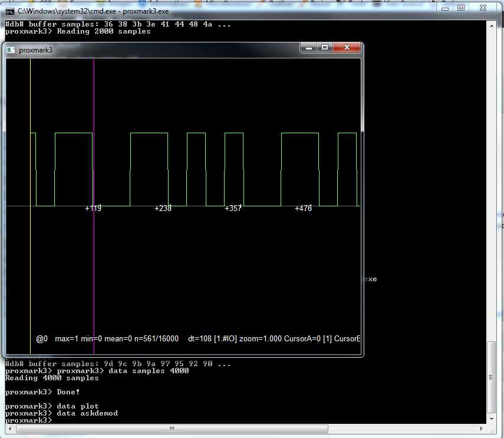Click the last empty proxmark3> prompt
Screen dimensions: 504x438
coord(28,420)
